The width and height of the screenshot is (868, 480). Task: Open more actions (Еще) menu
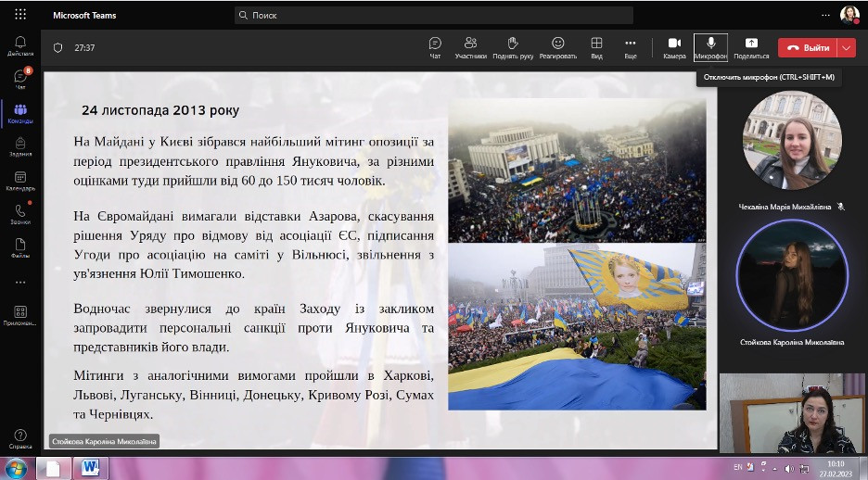(631, 48)
